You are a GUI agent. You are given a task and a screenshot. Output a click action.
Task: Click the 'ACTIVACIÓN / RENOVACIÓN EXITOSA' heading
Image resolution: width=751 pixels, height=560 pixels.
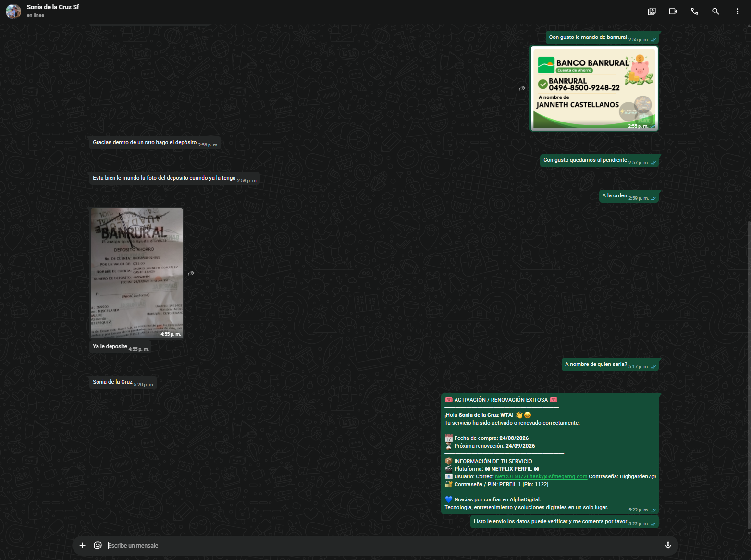[x=501, y=400]
